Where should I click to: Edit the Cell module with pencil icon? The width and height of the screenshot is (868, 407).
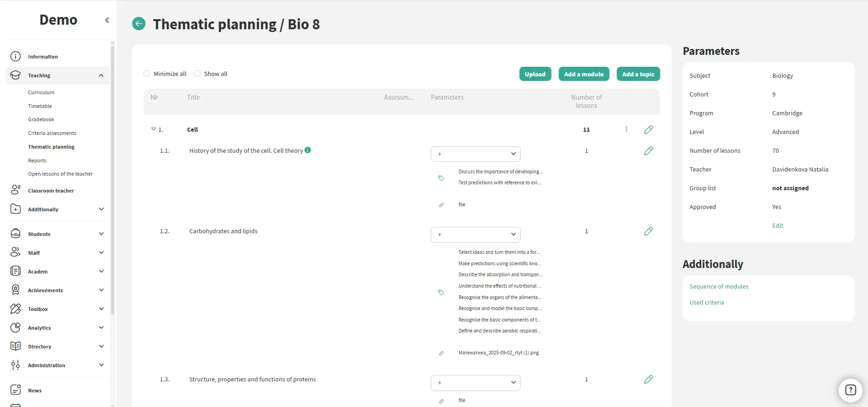click(648, 130)
